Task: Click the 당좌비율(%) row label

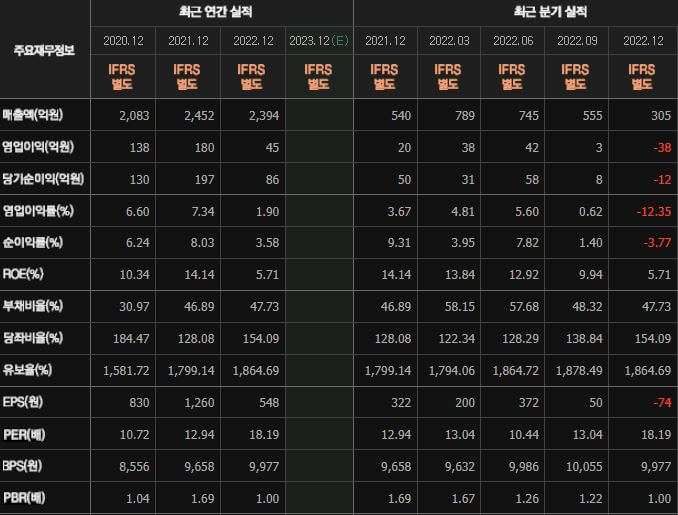Action: tap(33, 338)
